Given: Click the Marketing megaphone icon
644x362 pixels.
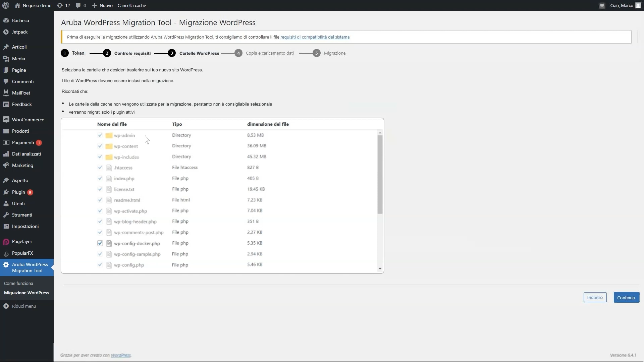Looking at the screenshot, I should [x=6, y=165].
